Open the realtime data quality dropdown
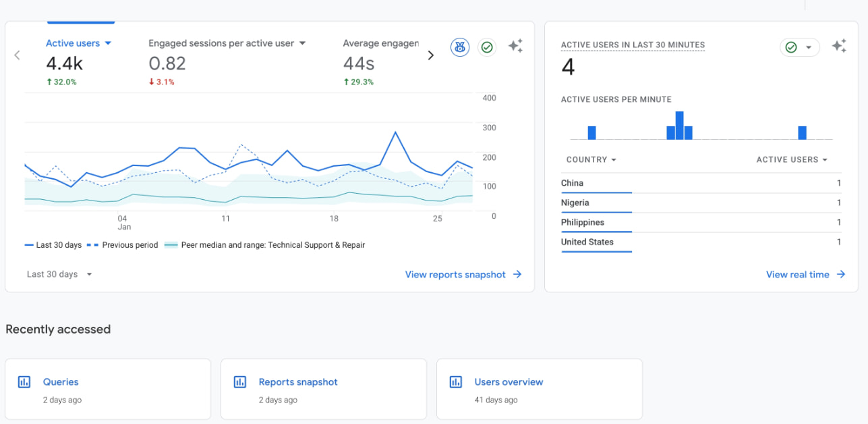The width and height of the screenshot is (868, 424). [x=800, y=47]
